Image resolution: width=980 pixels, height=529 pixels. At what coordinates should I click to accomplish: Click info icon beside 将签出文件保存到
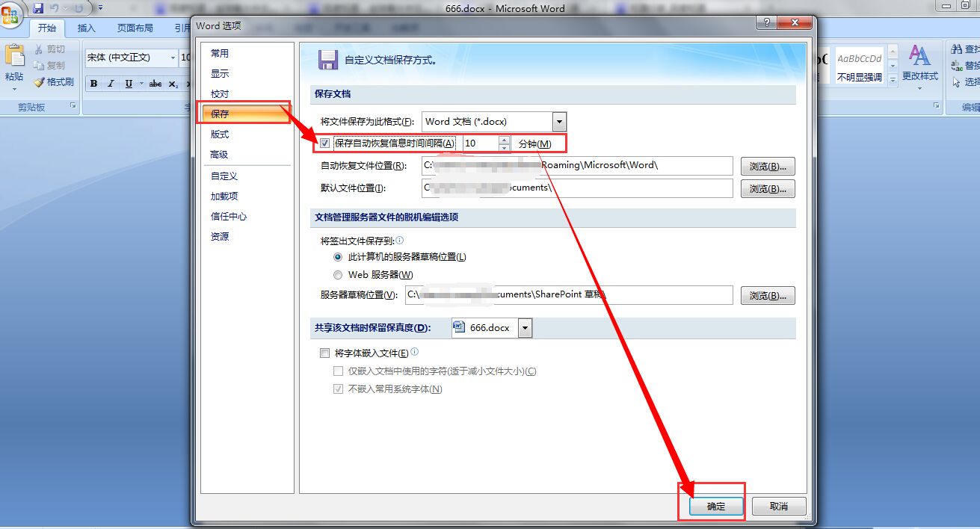pos(399,241)
